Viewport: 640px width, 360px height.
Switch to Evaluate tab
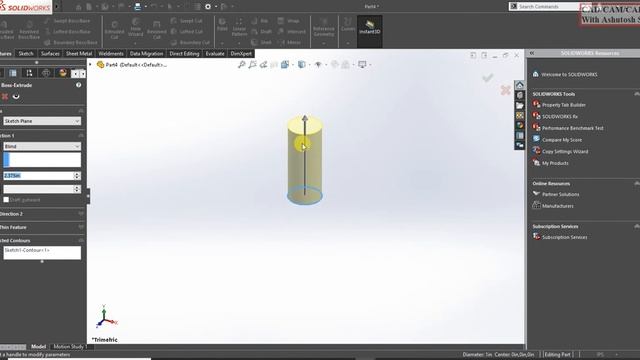(215, 53)
